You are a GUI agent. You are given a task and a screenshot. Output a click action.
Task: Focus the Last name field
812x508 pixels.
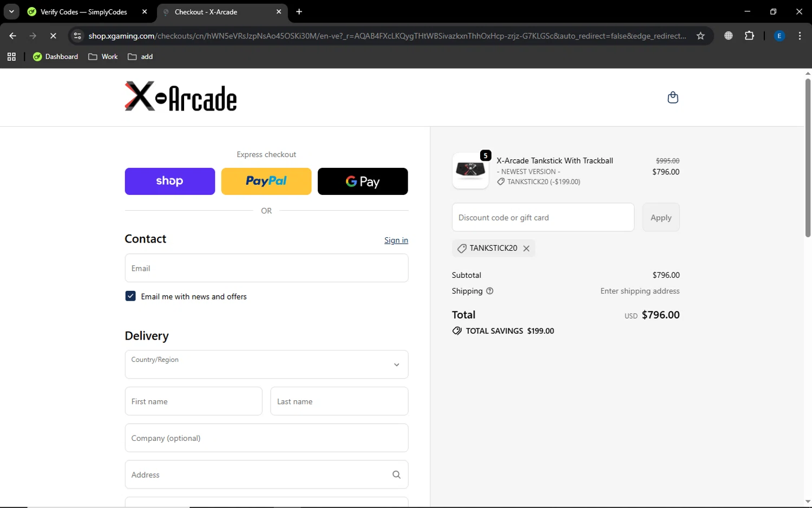click(339, 401)
